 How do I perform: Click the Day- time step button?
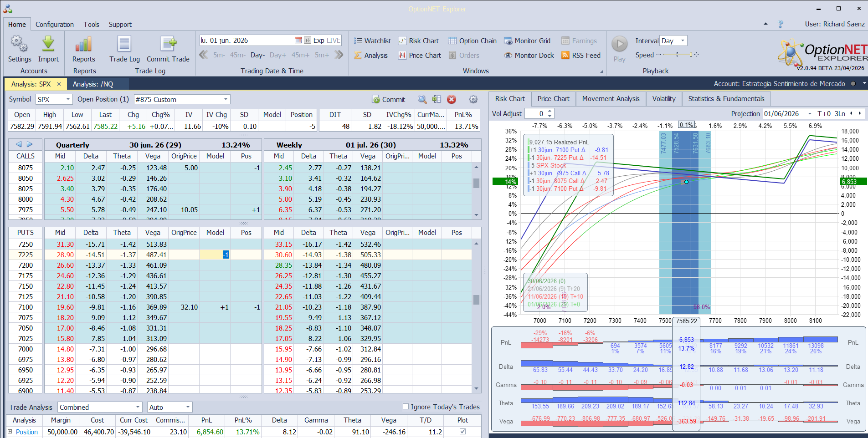point(257,55)
